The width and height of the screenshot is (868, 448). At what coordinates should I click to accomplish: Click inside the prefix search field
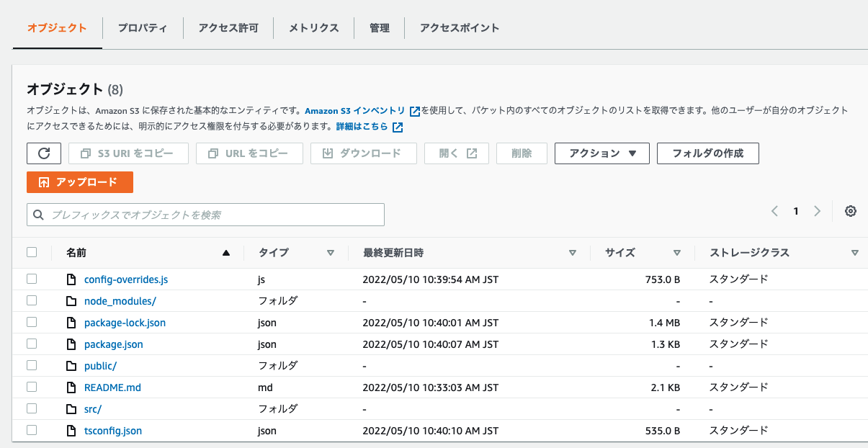tap(180, 215)
